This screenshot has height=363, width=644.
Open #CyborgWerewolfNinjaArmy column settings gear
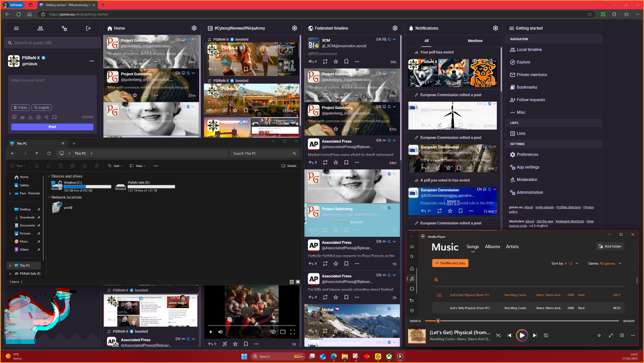[x=294, y=28]
